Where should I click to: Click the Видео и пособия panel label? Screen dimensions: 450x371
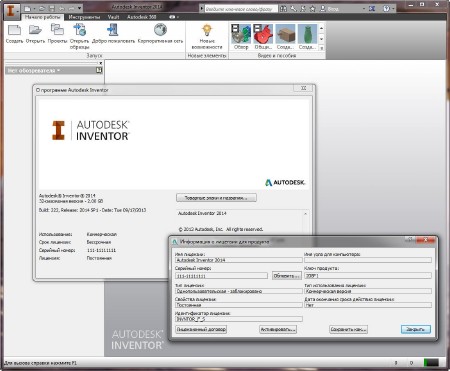coord(277,56)
